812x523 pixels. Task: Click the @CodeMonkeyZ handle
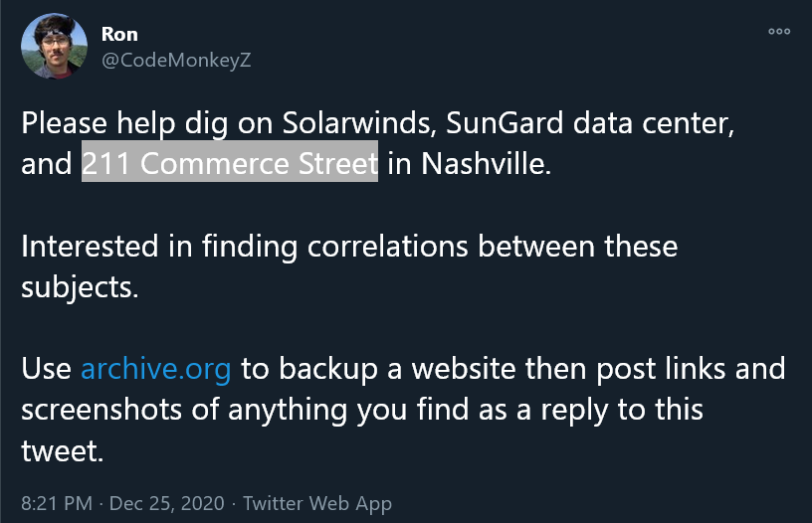point(176,60)
